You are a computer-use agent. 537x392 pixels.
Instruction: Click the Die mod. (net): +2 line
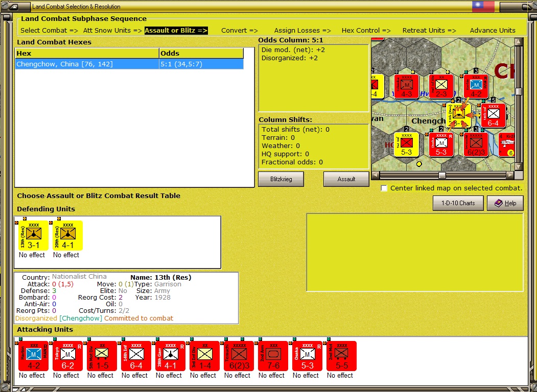pos(293,50)
